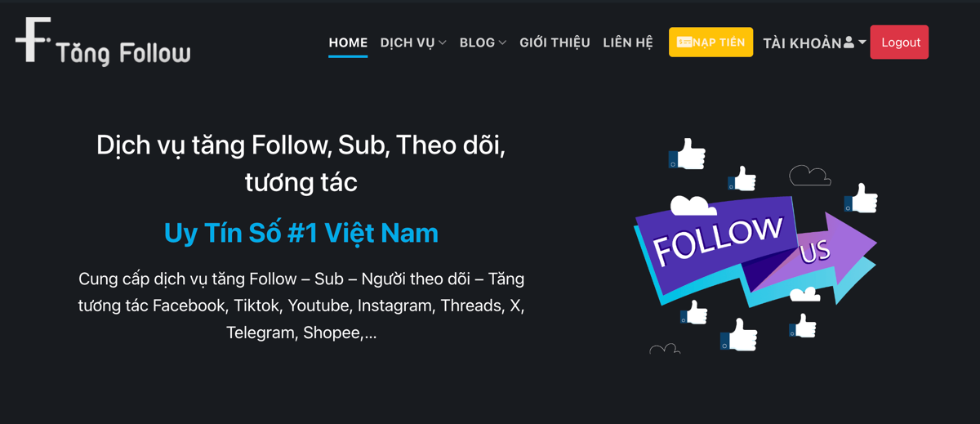980x424 pixels.
Task: Open the Giới Thiệu menu item
Action: (555, 42)
